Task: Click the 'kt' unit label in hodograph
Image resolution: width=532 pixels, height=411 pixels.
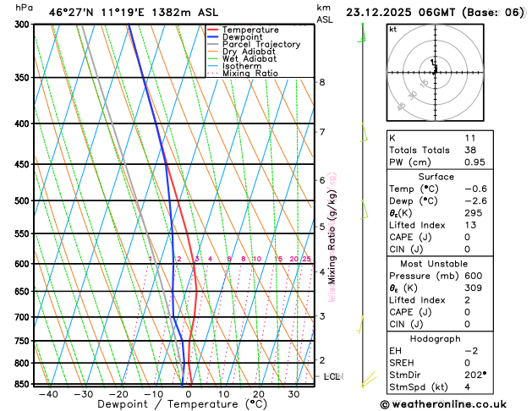Action: [393, 30]
